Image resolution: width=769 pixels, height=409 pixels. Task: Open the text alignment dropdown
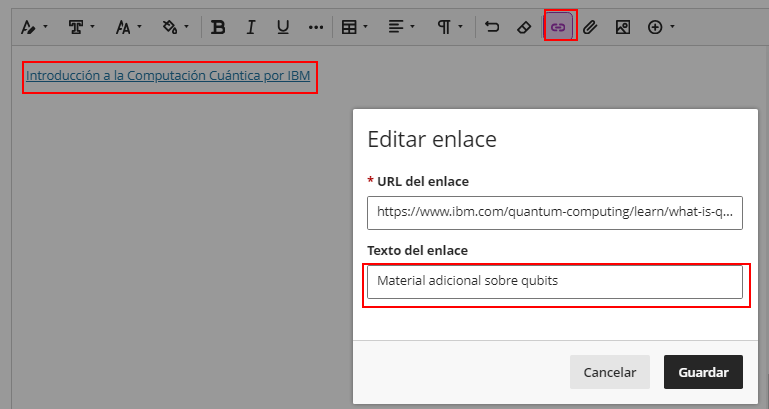[402, 27]
